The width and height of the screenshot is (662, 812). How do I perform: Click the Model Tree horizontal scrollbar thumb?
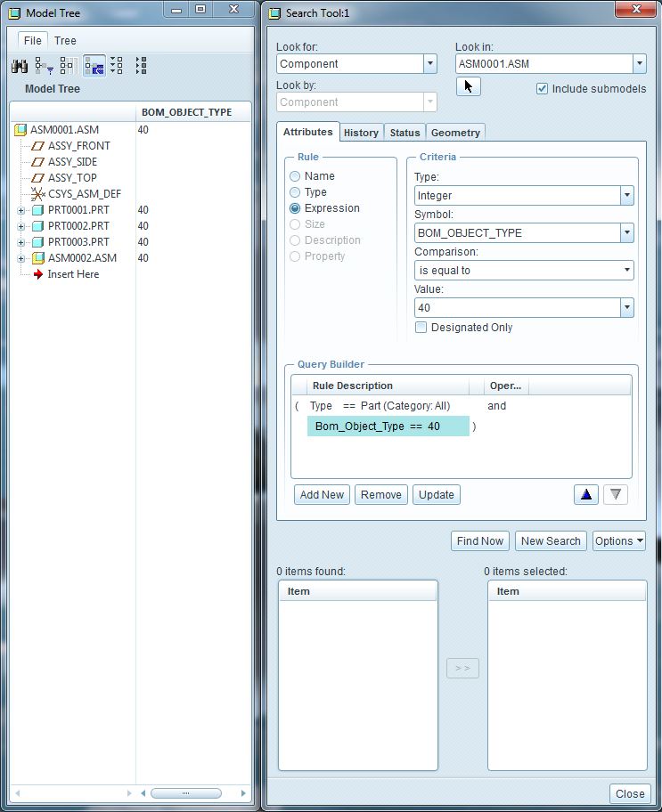(185, 793)
